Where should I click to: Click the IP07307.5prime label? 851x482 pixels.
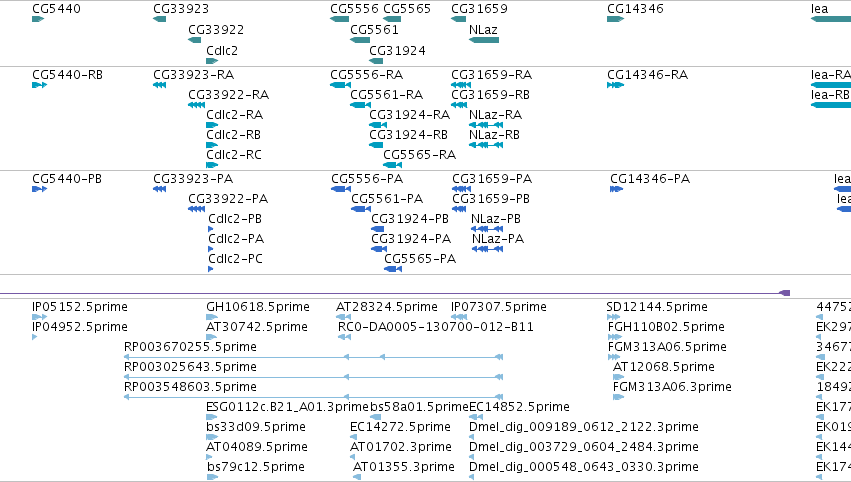(x=499, y=307)
